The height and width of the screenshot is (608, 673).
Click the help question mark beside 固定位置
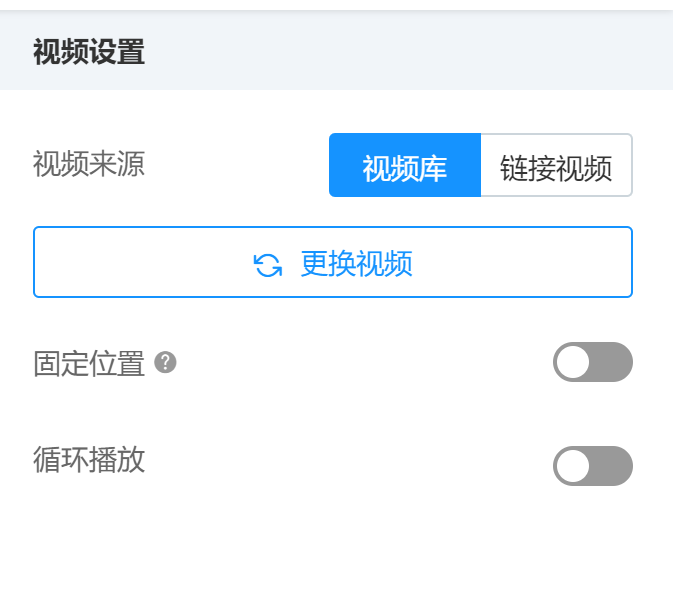(x=165, y=363)
